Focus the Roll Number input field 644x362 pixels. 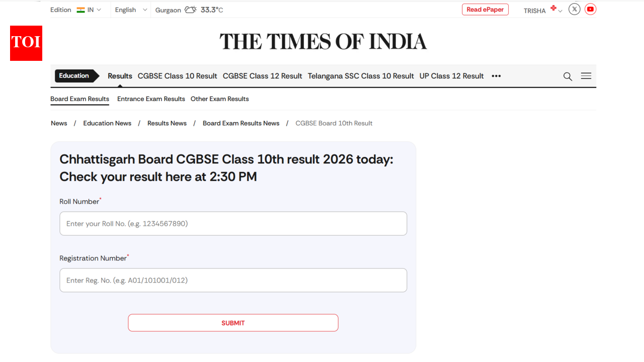click(x=233, y=223)
